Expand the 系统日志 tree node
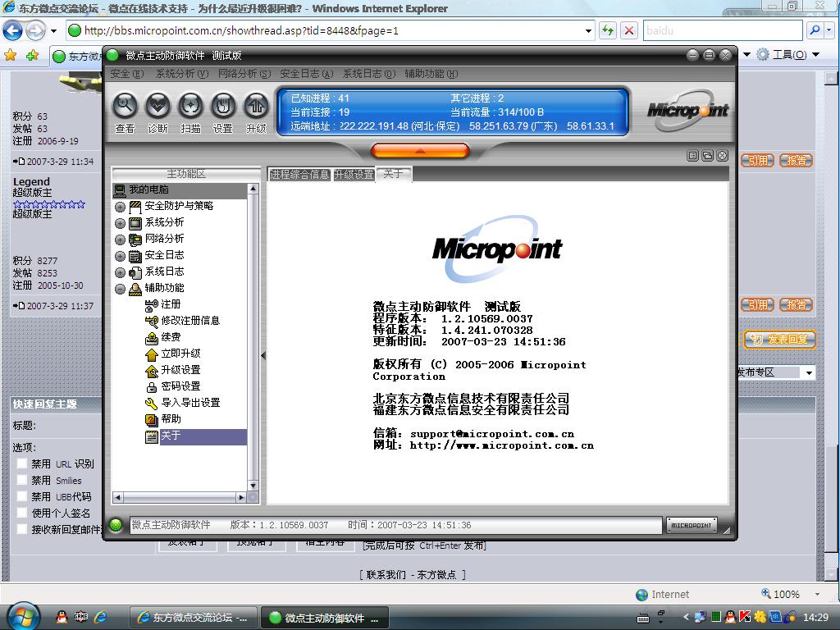This screenshot has width=840, height=630. tap(120, 272)
